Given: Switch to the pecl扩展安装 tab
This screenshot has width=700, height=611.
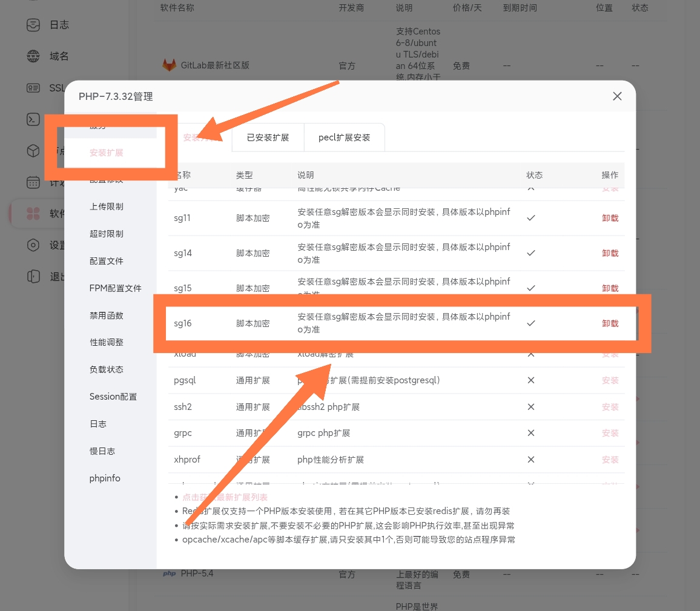Looking at the screenshot, I should pos(344,137).
